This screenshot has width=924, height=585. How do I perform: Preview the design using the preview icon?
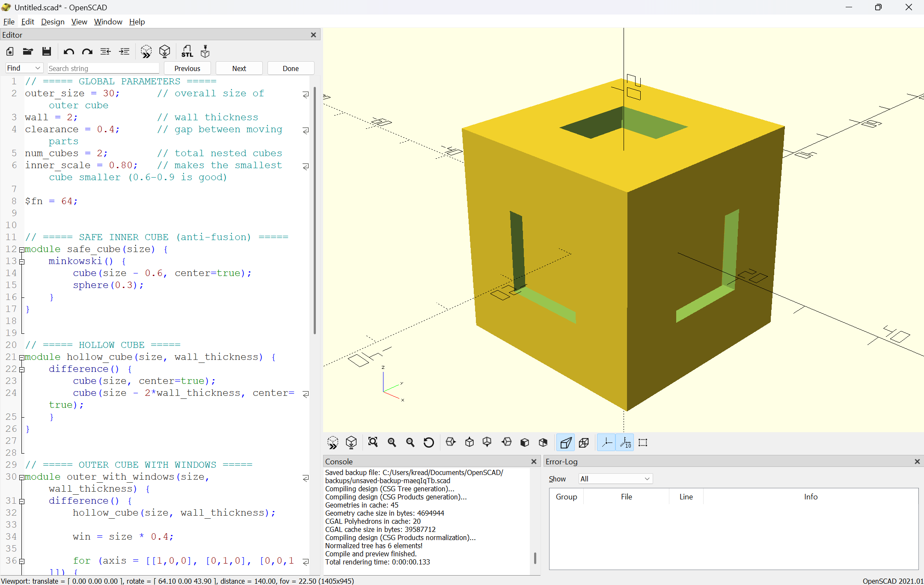(146, 51)
